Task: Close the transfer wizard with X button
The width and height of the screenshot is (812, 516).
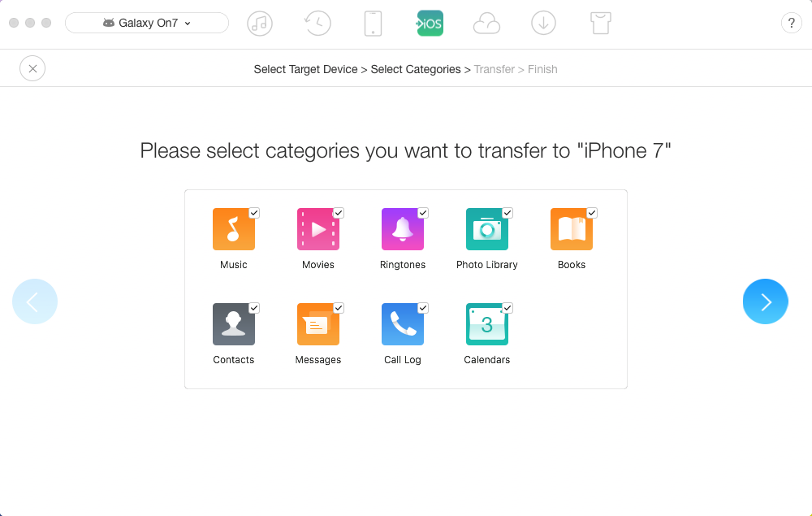Action: pos(32,68)
